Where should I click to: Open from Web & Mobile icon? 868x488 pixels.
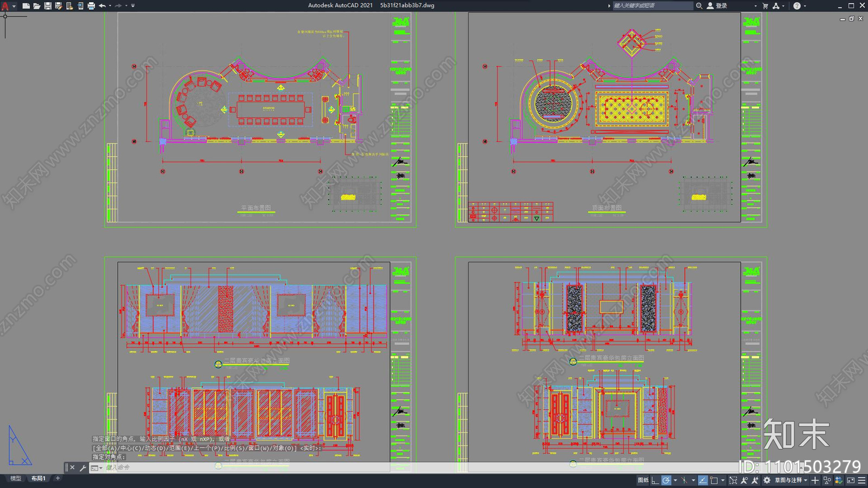69,5
